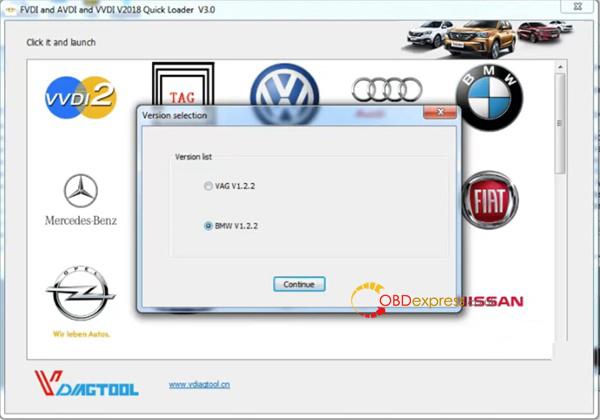600x420 pixels.
Task: Click the VDIAGTOOL logo
Action: point(86,383)
